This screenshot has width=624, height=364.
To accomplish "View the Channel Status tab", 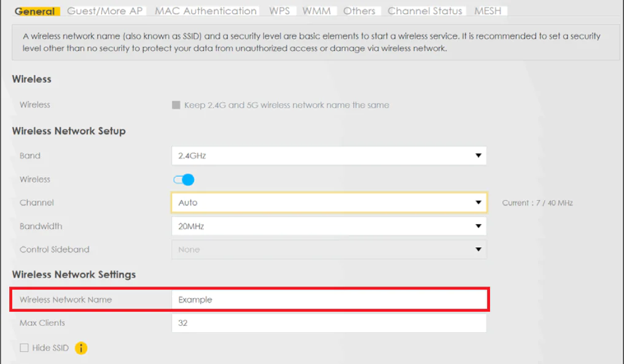I will [425, 11].
